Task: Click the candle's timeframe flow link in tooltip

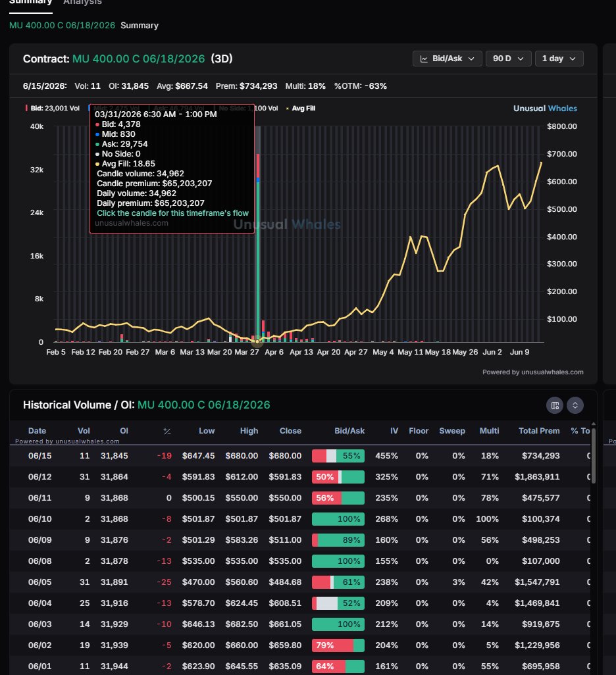Action: [172, 213]
